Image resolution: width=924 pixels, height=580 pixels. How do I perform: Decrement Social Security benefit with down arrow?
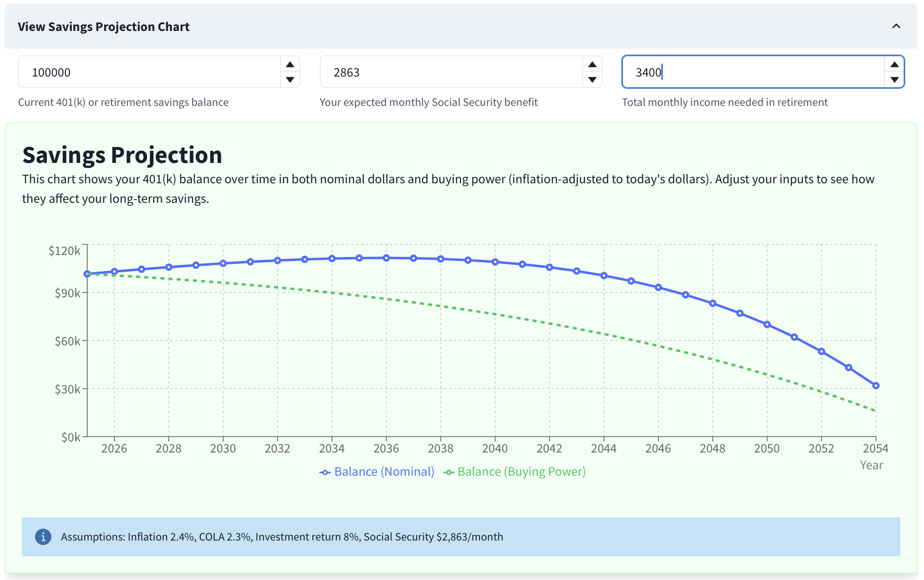point(592,80)
